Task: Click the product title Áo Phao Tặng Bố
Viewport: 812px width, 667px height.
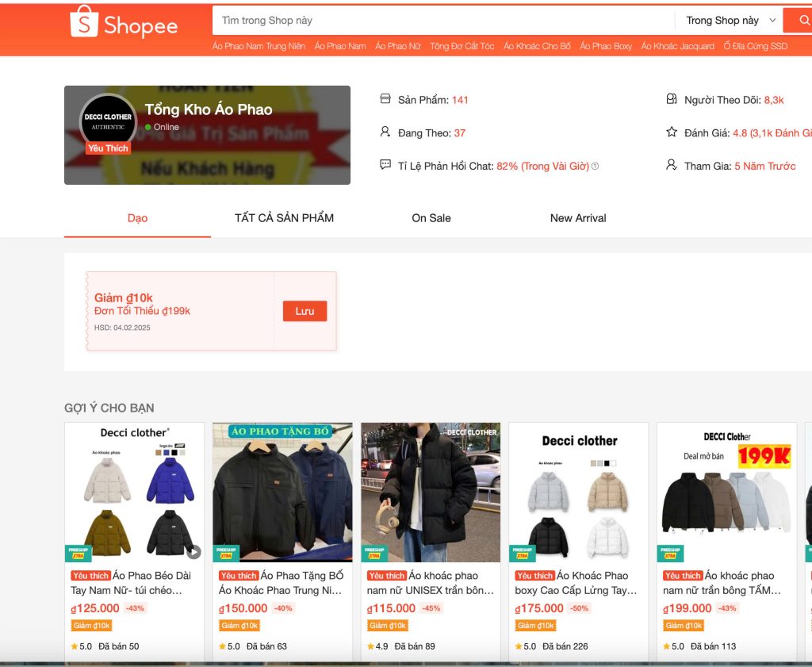Action: 280,583
